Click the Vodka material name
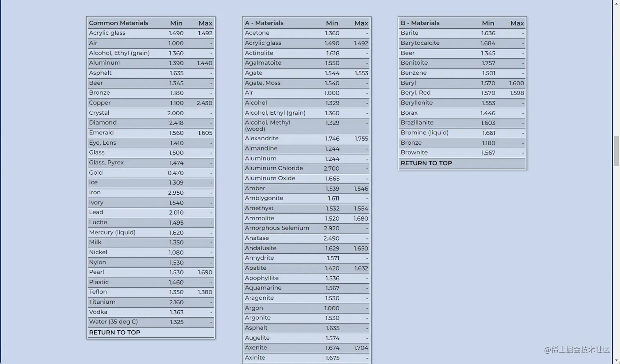Image resolution: width=620 pixels, height=364 pixels. coord(98,312)
